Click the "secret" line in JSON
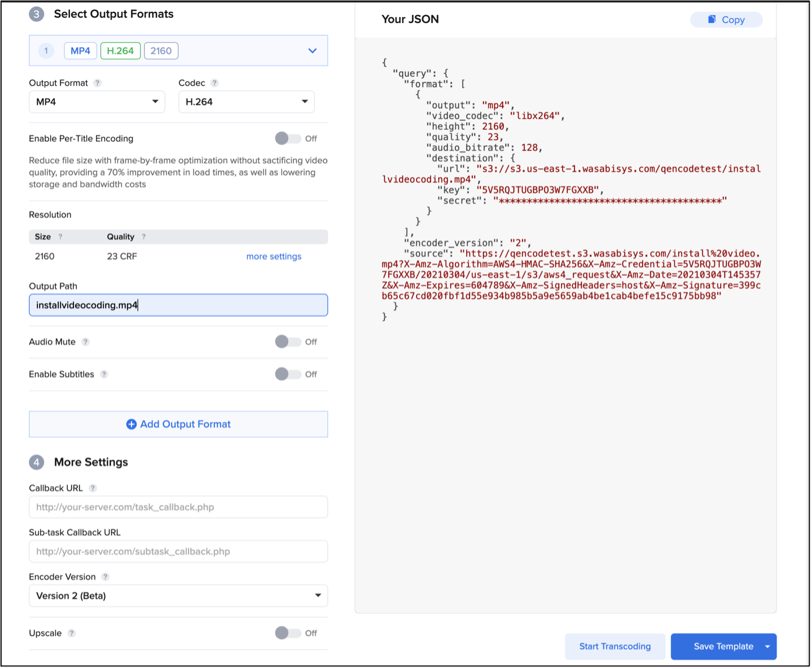This screenshot has width=812, height=669. pos(582,201)
